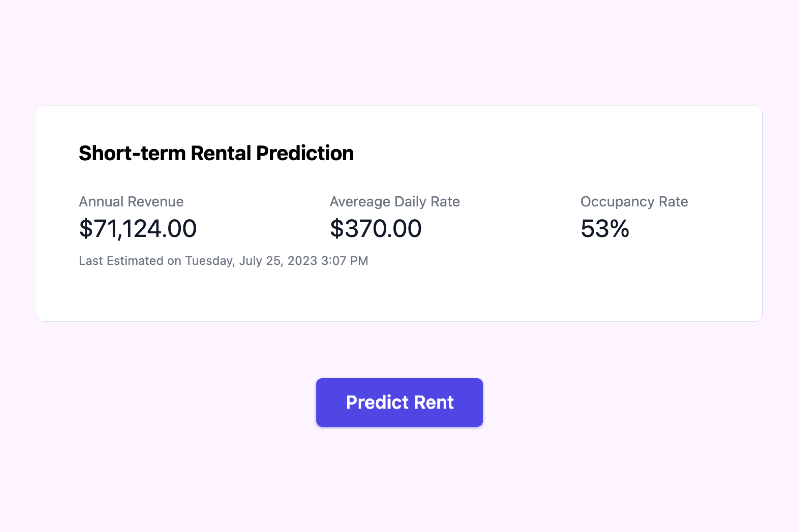The height and width of the screenshot is (532, 799).
Task: Click the Annual Revenue label
Action: 131,201
